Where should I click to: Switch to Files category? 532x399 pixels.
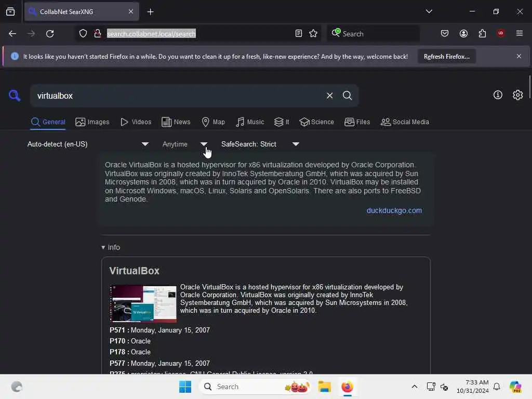pos(357,122)
